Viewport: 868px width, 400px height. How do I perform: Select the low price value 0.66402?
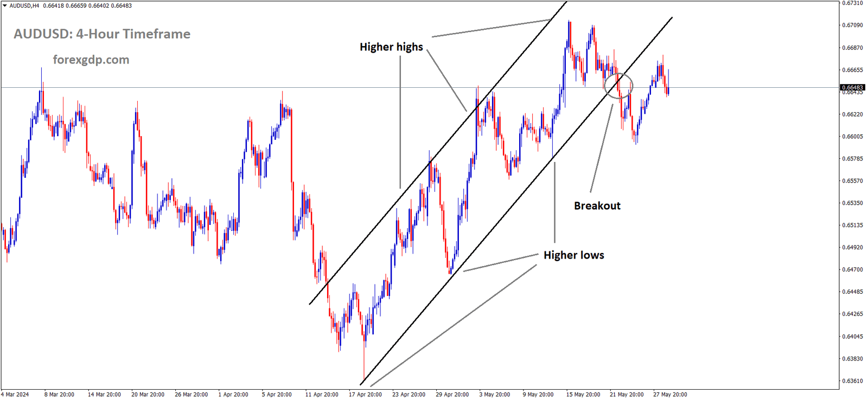99,6
